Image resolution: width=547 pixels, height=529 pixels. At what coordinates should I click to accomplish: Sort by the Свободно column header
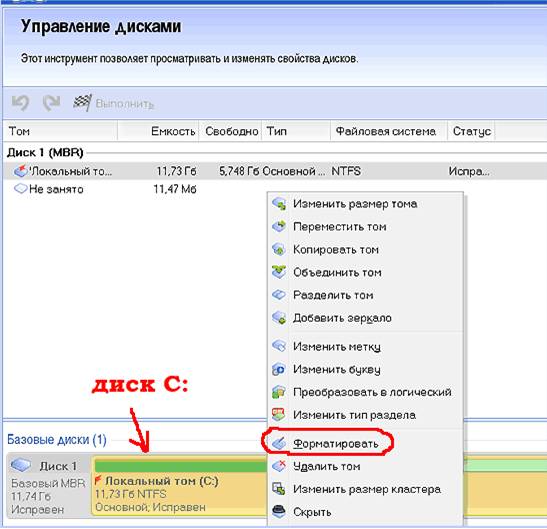230,131
